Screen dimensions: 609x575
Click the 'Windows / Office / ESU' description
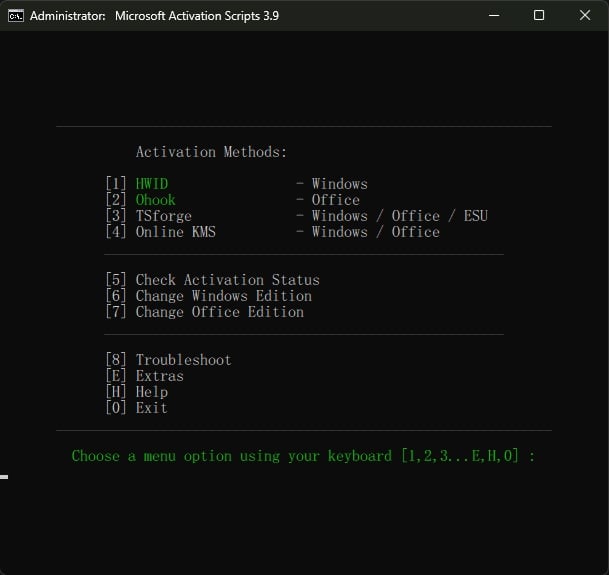[399, 216]
